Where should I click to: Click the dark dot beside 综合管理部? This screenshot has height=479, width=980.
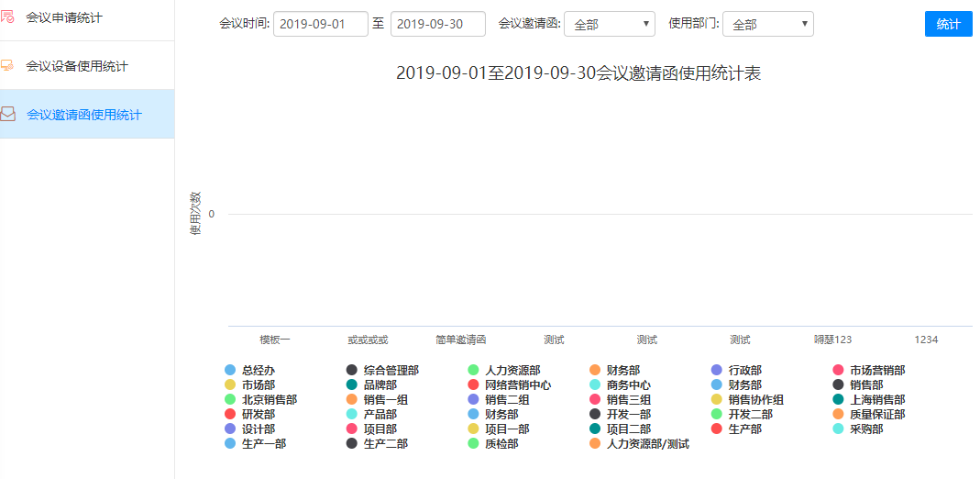tap(352, 371)
